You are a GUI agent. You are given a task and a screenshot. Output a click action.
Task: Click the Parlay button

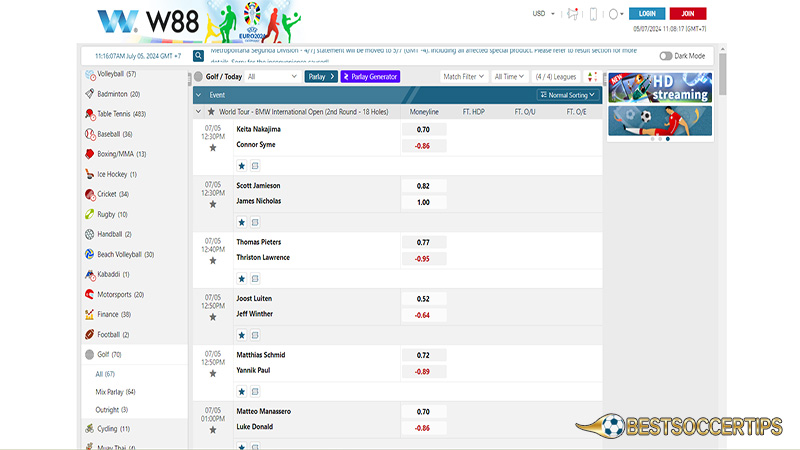coord(321,77)
